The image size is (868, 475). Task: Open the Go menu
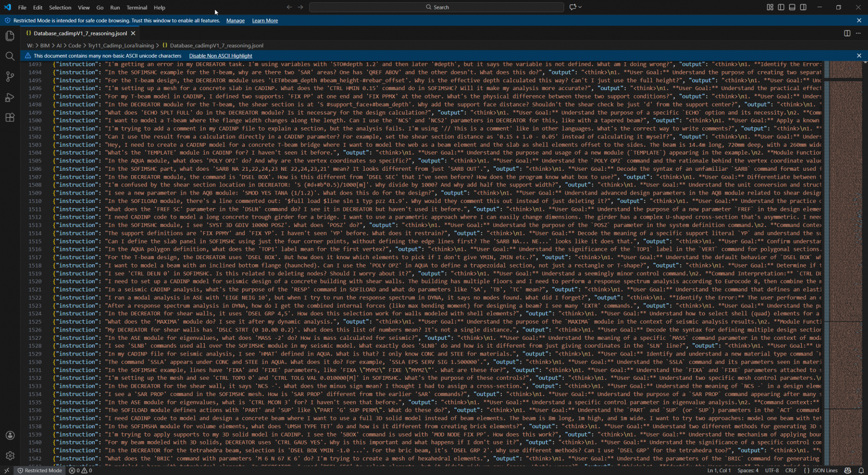click(100, 8)
